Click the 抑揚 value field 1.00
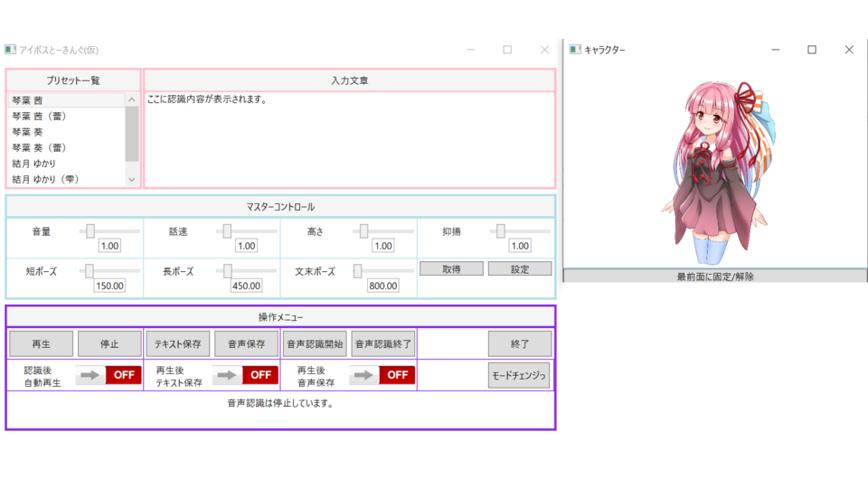868x488 pixels. coord(520,246)
